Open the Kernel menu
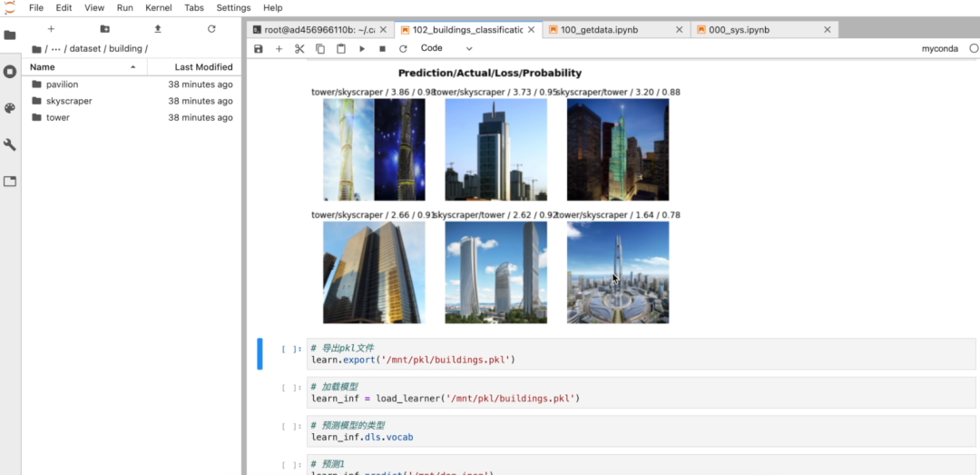 [x=158, y=8]
